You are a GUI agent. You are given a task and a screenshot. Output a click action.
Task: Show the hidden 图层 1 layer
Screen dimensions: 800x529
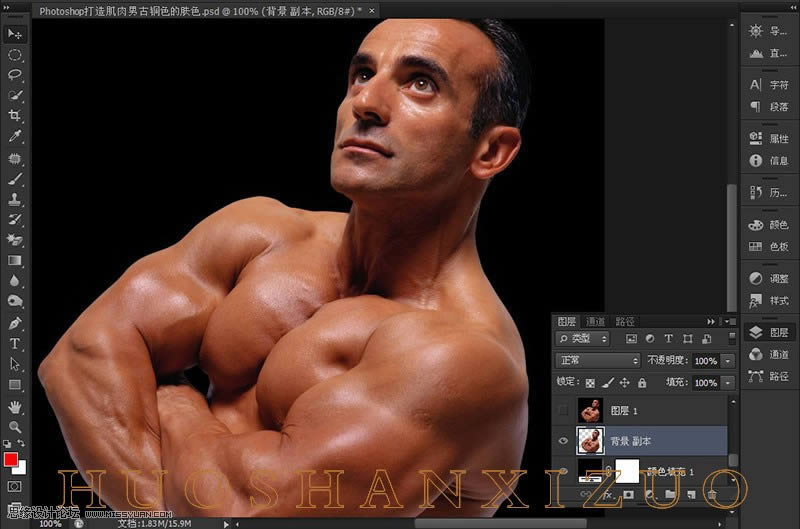[x=565, y=410]
